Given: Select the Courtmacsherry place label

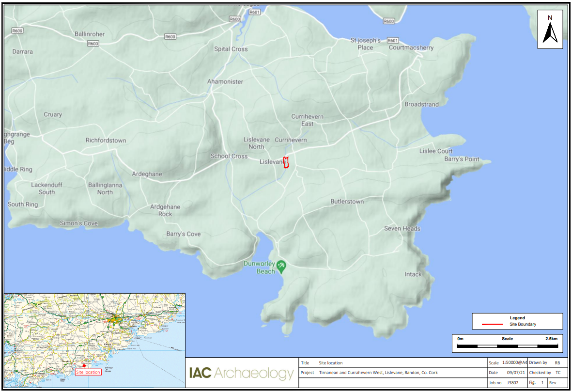Looking at the screenshot, I should coord(411,48).
